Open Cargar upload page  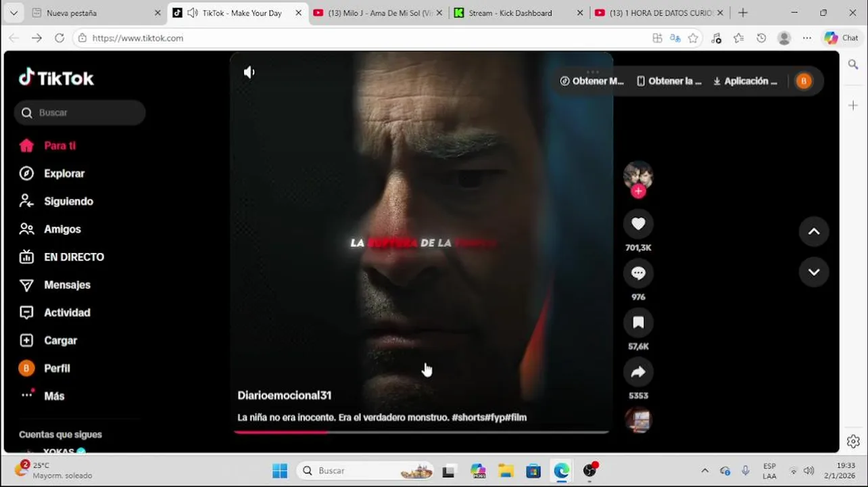(48, 340)
